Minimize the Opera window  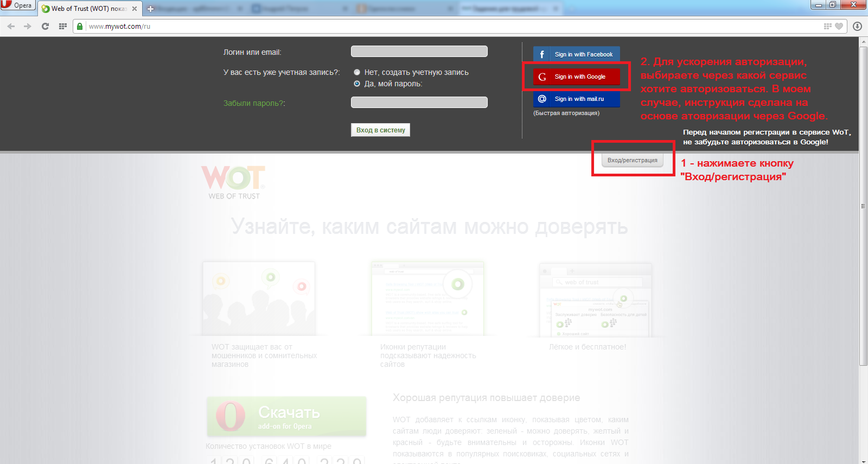pyautogui.click(x=819, y=5)
